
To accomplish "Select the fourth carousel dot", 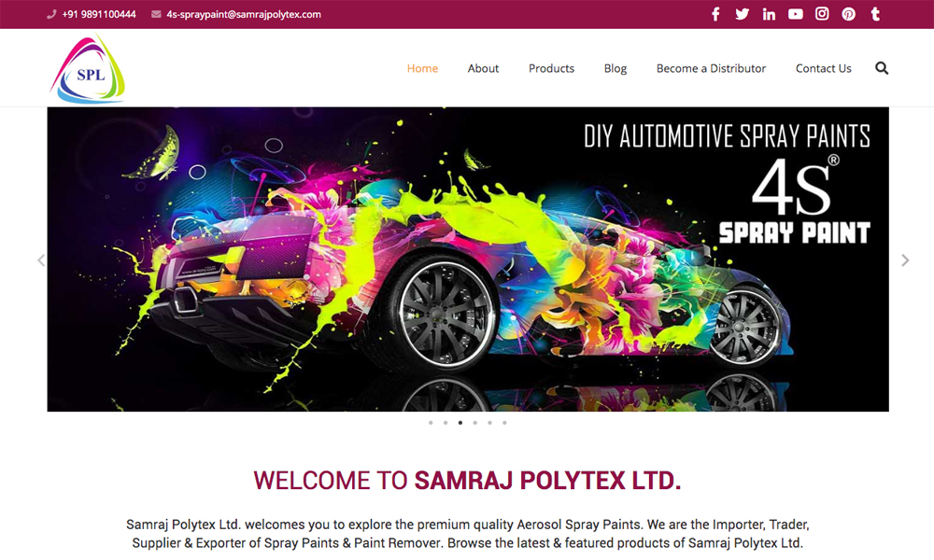I will 474,423.
